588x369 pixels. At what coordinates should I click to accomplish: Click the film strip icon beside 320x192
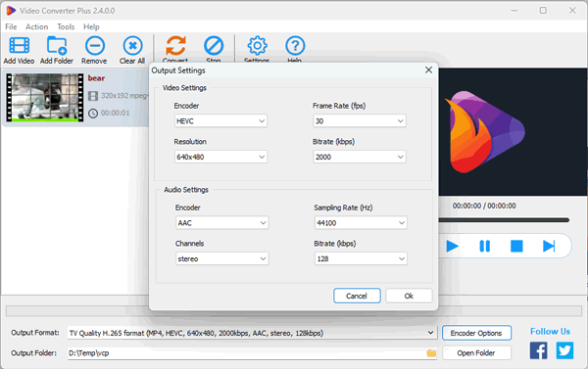coord(93,96)
